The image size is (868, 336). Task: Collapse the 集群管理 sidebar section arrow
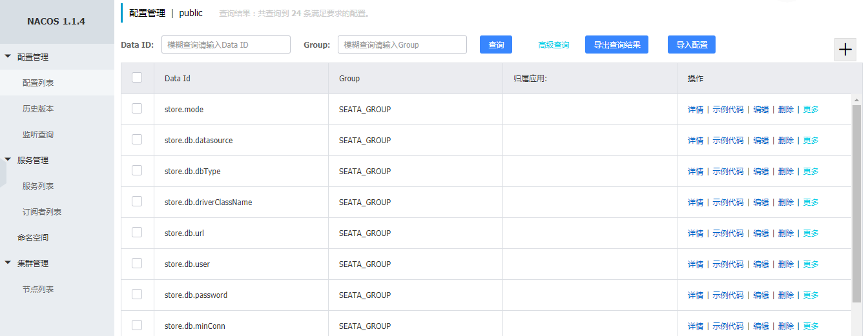coord(8,263)
